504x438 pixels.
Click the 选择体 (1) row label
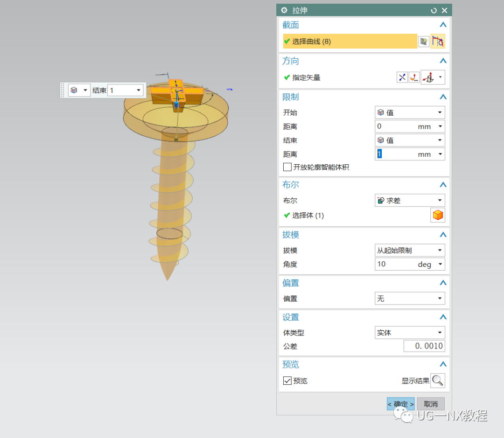click(308, 216)
